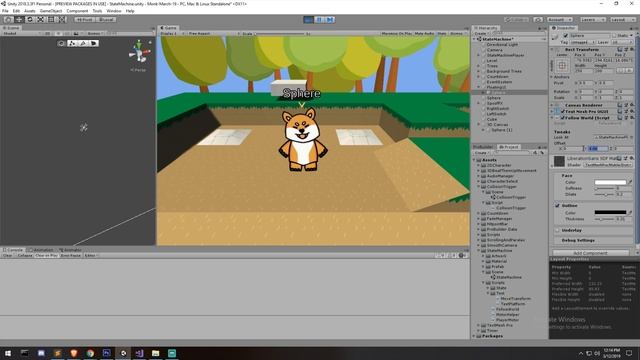Toggle Follow World Script component checkbox
Image resolution: width=640 pixels, height=360 pixels.
tap(563, 118)
